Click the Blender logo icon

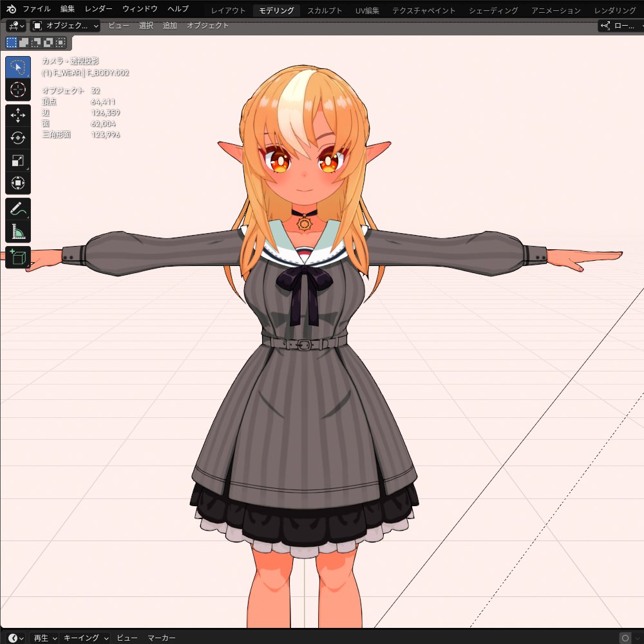11,9
